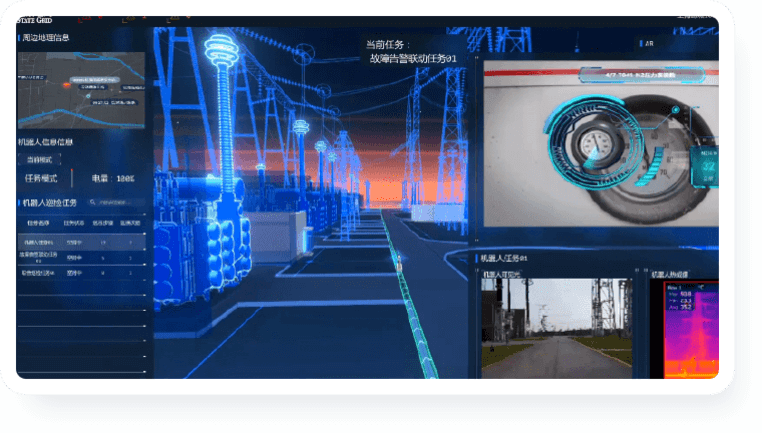
Task: Type in the inspection task search field
Action: (120, 203)
